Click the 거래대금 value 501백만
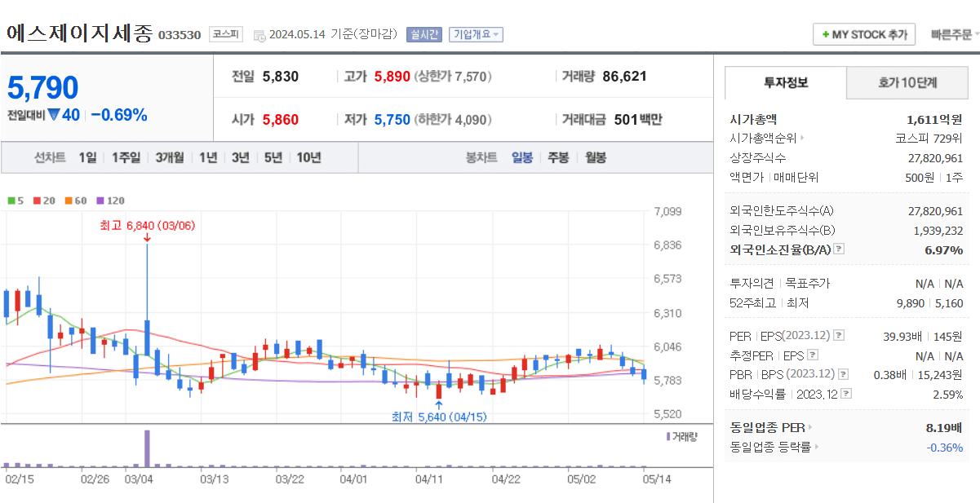This screenshot has height=503, width=980. [638, 120]
